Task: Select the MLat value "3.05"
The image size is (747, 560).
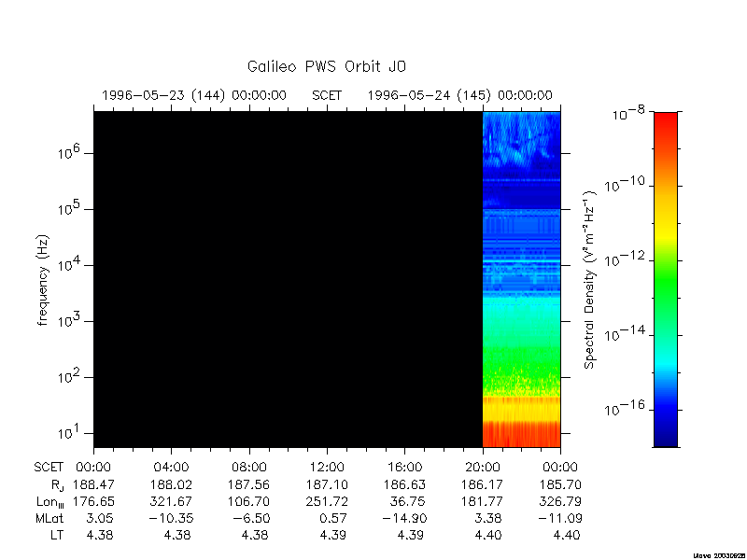Action: (100, 518)
